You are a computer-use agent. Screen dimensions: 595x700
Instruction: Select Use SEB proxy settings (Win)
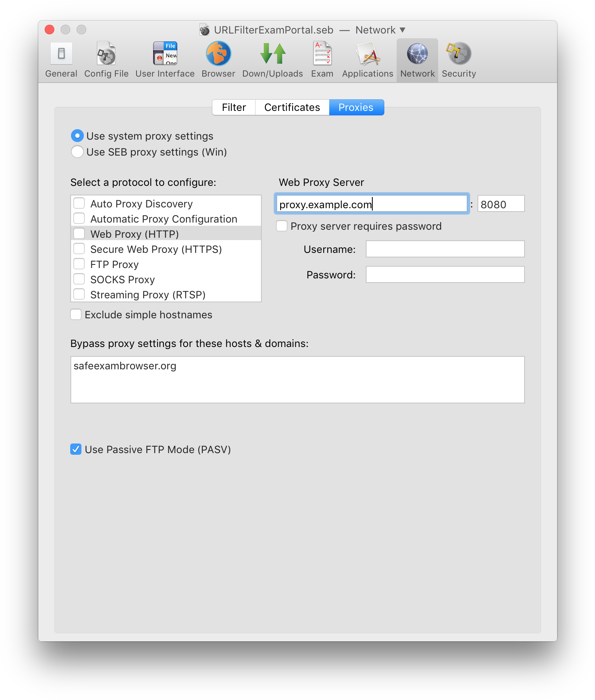77,152
